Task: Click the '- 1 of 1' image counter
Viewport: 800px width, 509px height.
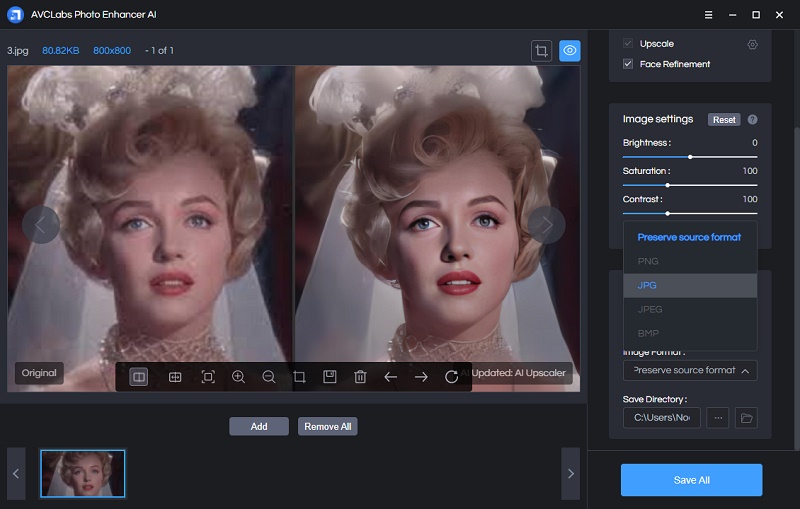Action: (159, 50)
